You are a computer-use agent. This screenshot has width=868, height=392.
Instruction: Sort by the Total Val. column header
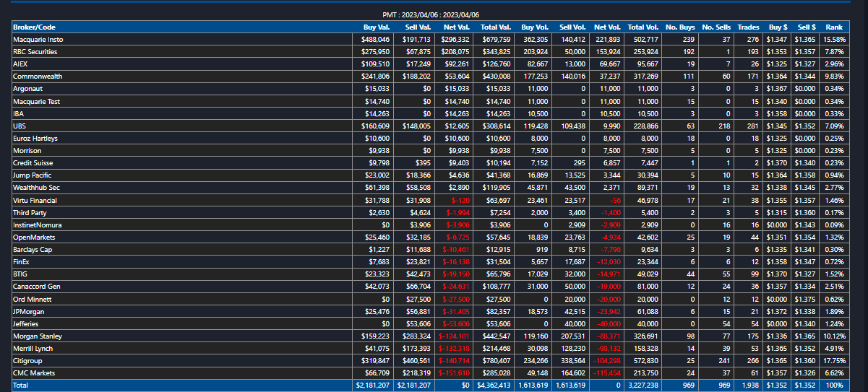pos(492,27)
